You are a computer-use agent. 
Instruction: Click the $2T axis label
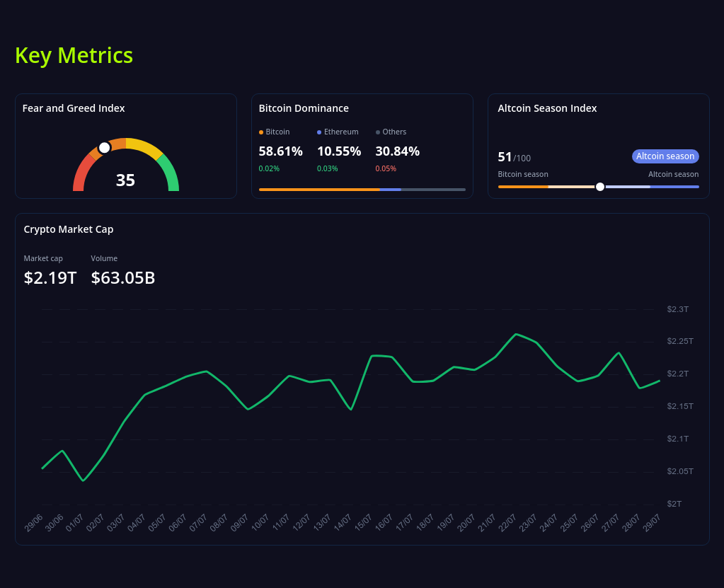point(674,504)
